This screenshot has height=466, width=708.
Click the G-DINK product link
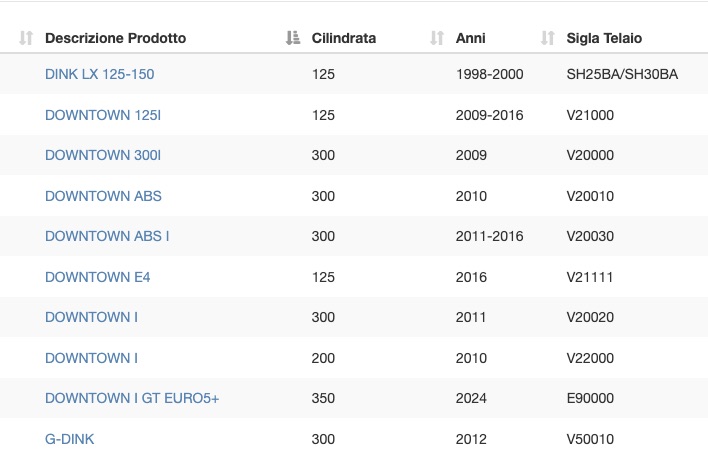click(x=70, y=439)
